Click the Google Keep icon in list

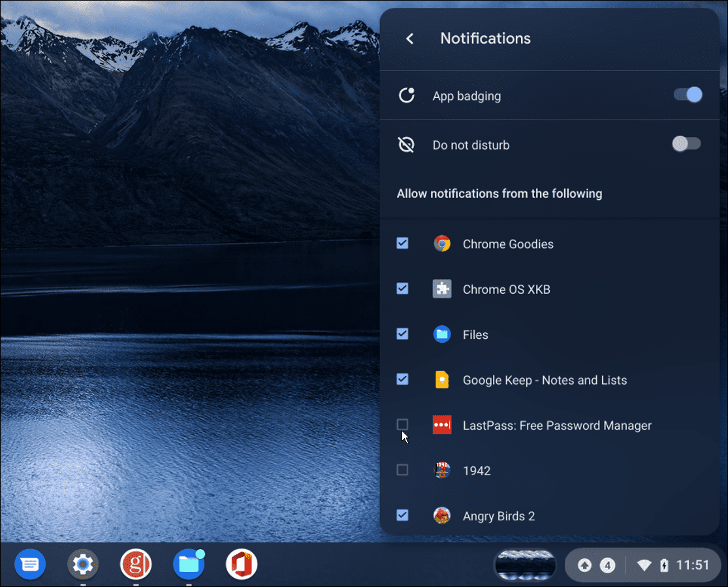442,379
